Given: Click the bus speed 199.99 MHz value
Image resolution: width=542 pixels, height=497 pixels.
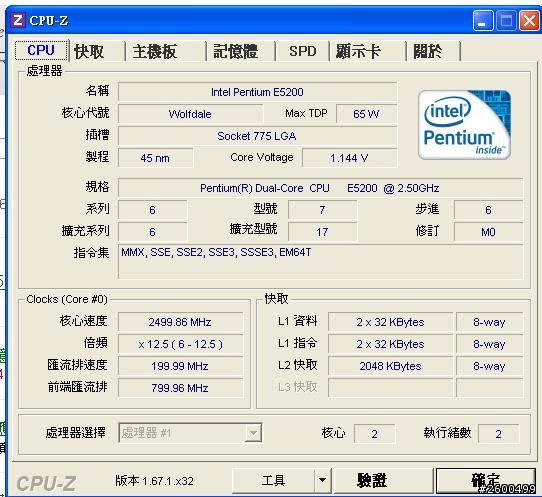Looking at the screenshot, I should (180, 366).
